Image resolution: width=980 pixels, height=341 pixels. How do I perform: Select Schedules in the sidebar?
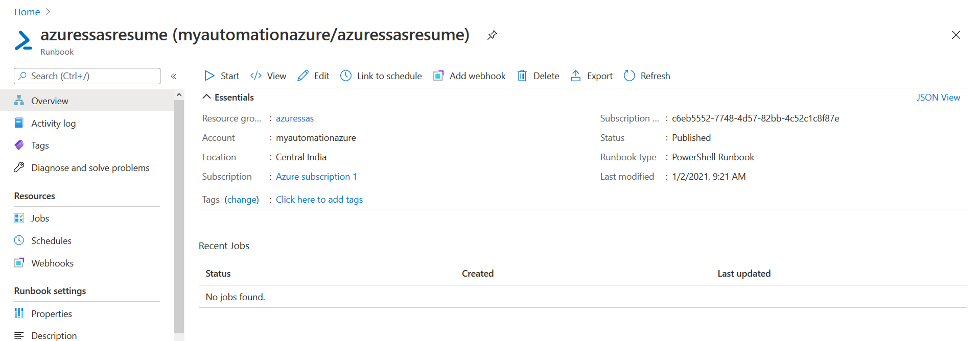click(51, 240)
